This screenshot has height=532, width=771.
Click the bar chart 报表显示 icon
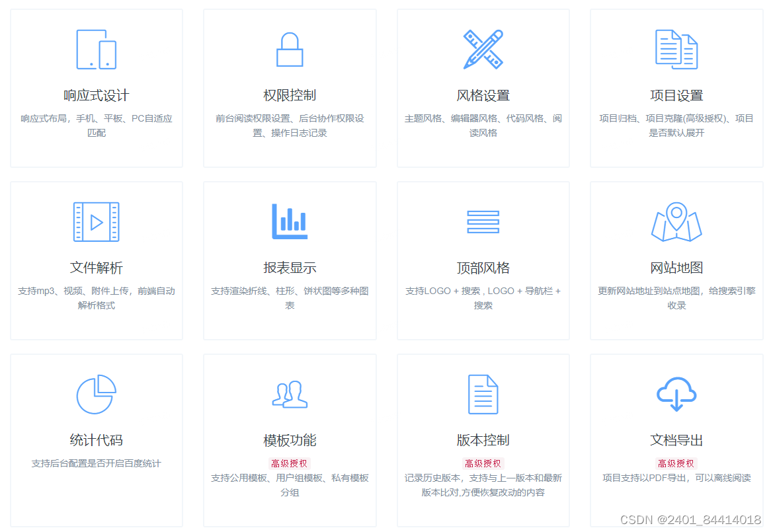289,222
